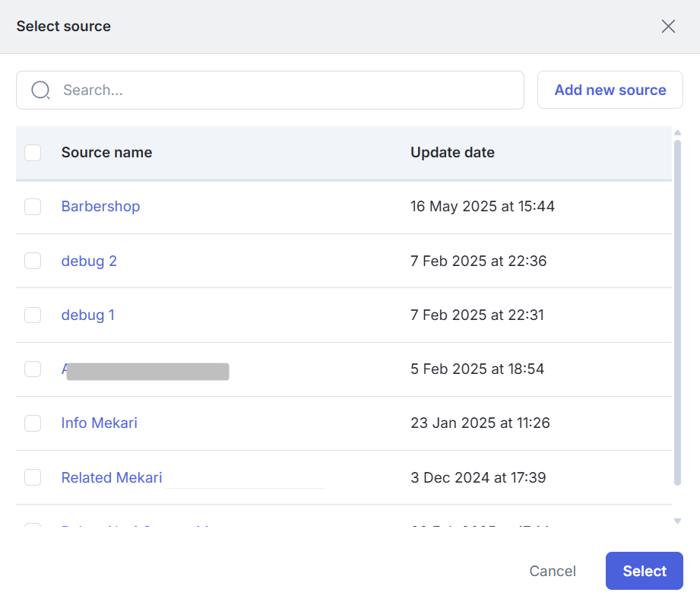
Task: Mark the Related Mekari checkbox
Action: [x=33, y=477]
